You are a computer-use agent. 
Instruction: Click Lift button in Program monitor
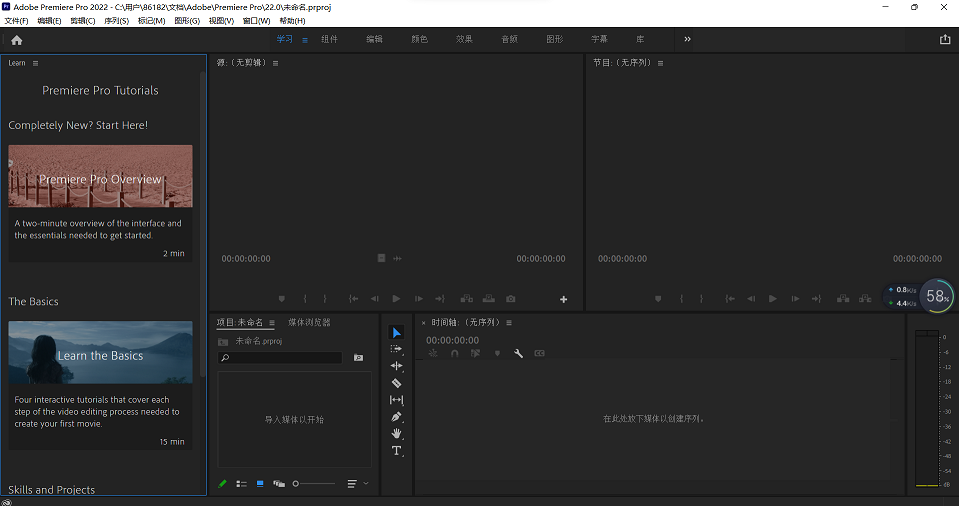pyautogui.click(x=843, y=299)
